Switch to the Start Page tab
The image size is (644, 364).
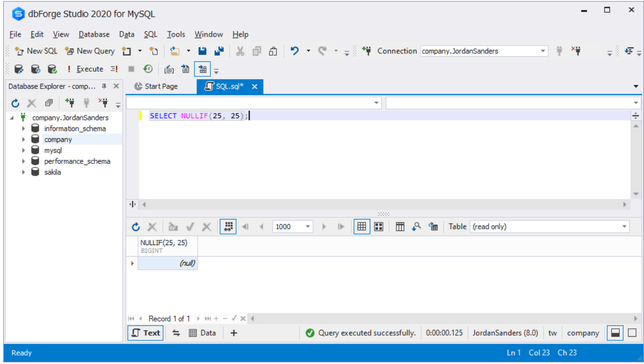pyautogui.click(x=156, y=86)
